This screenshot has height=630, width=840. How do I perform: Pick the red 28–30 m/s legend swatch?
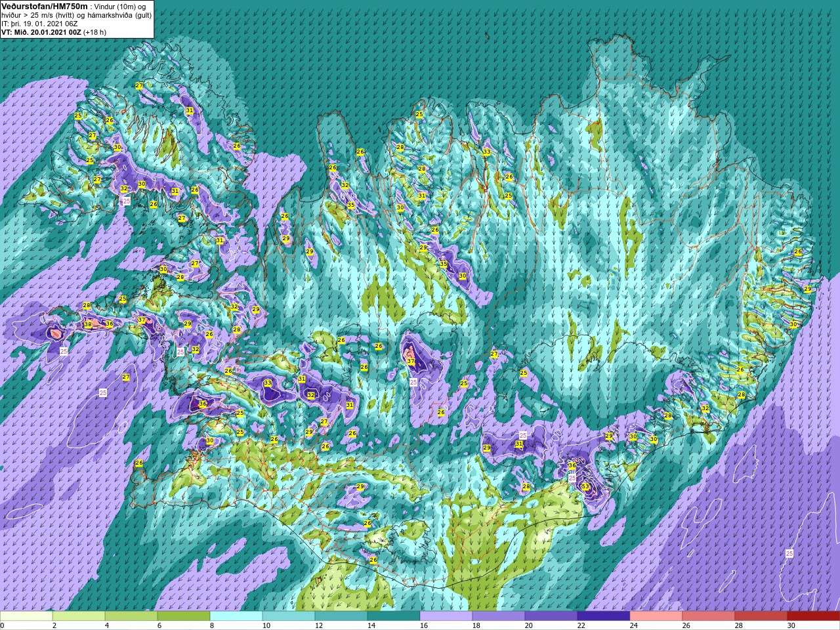761,616
